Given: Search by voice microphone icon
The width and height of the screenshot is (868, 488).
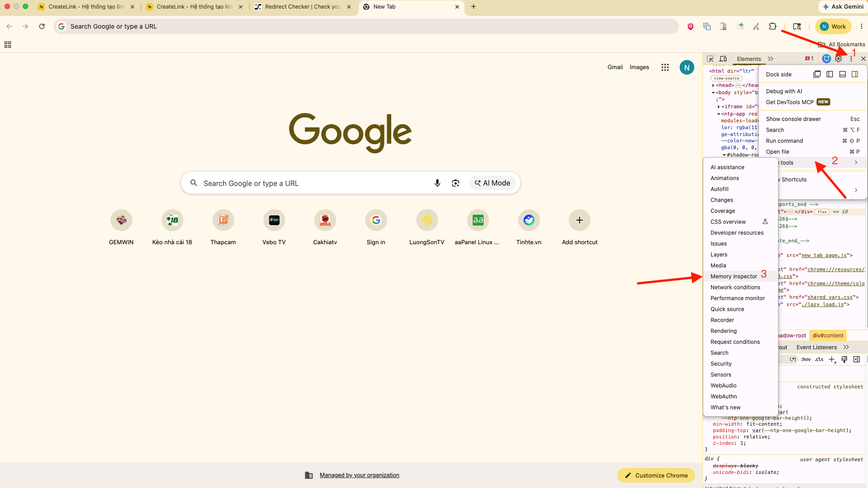Looking at the screenshot, I should coord(437,183).
